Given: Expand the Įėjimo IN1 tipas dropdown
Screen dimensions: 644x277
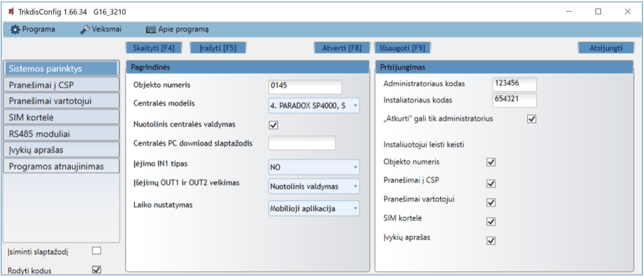Looking at the screenshot, I should (x=314, y=167).
